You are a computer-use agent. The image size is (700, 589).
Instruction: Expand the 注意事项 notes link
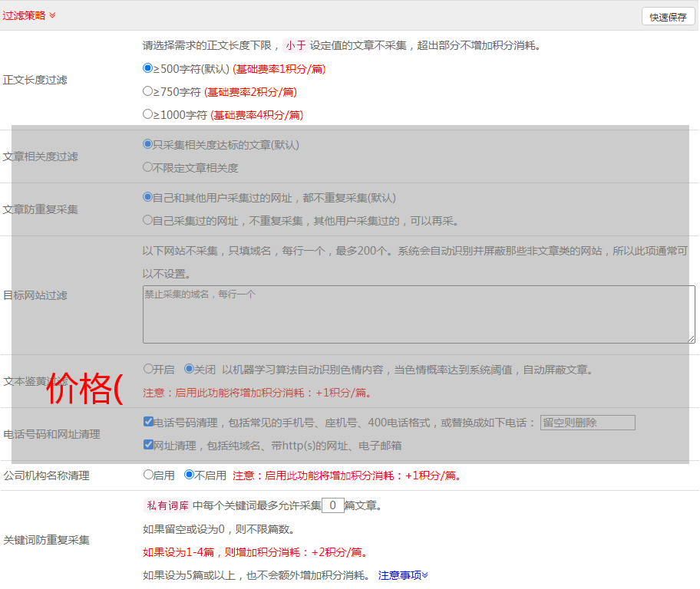(403, 574)
